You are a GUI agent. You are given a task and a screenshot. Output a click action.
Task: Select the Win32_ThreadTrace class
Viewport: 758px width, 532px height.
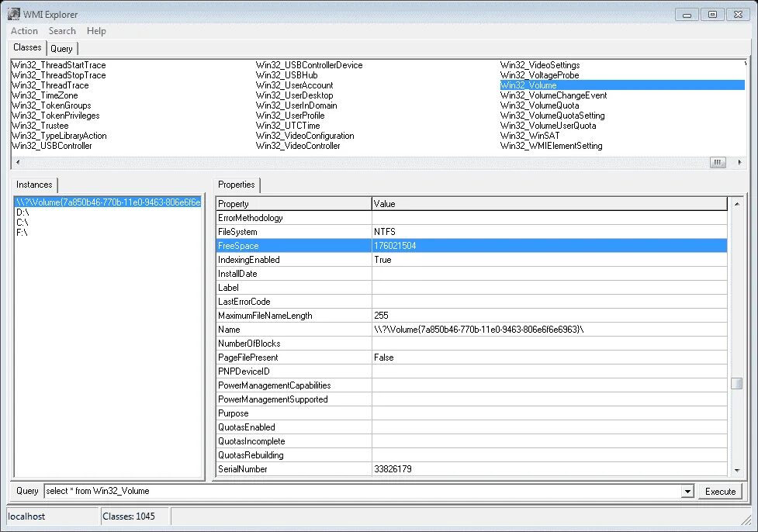50,85
